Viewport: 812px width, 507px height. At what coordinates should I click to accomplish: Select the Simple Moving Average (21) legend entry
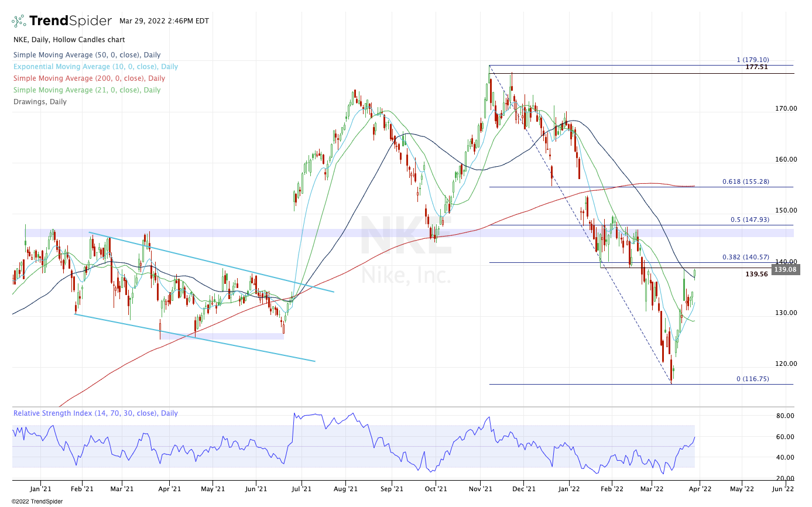click(87, 90)
